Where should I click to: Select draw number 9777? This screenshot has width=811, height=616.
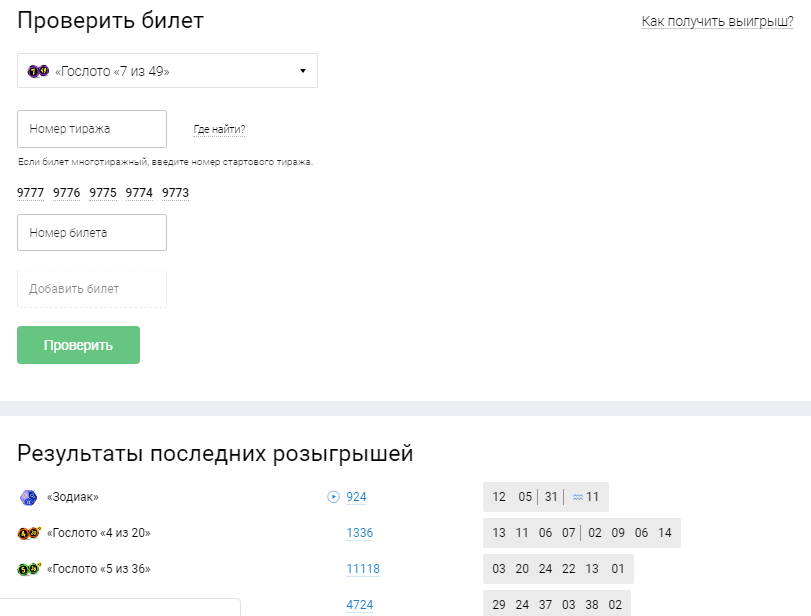pos(31,193)
